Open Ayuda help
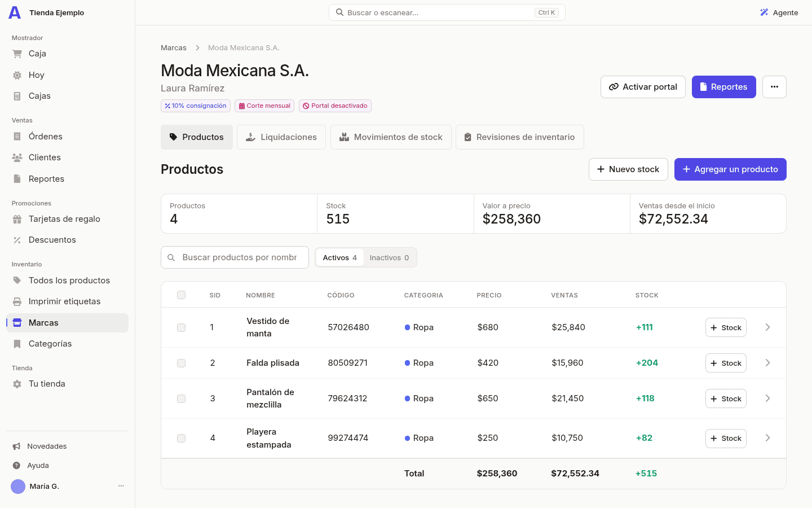The height and width of the screenshot is (508, 812). [67, 466]
